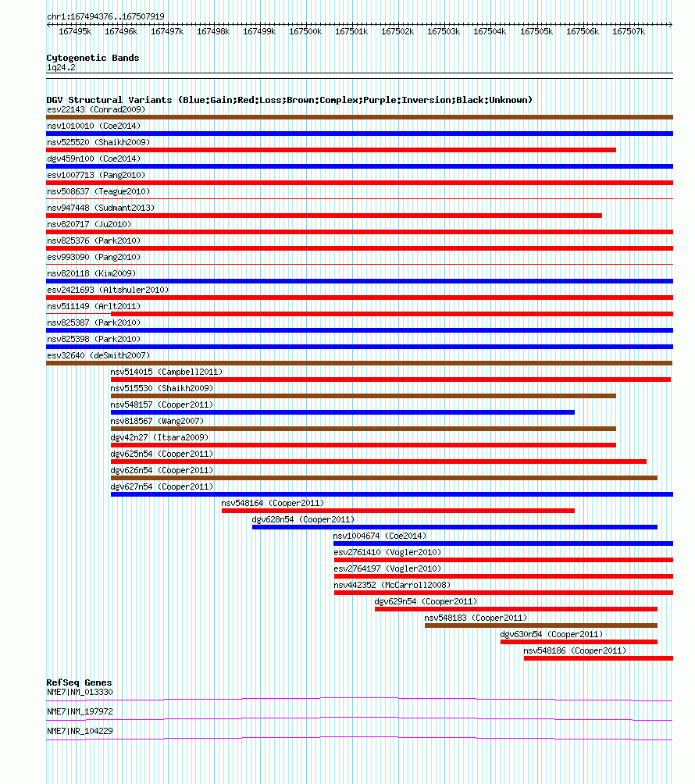This screenshot has height=784, width=695.
Task: Select dgv628n54 (Cooper2011) label
Action: [303, 520]
